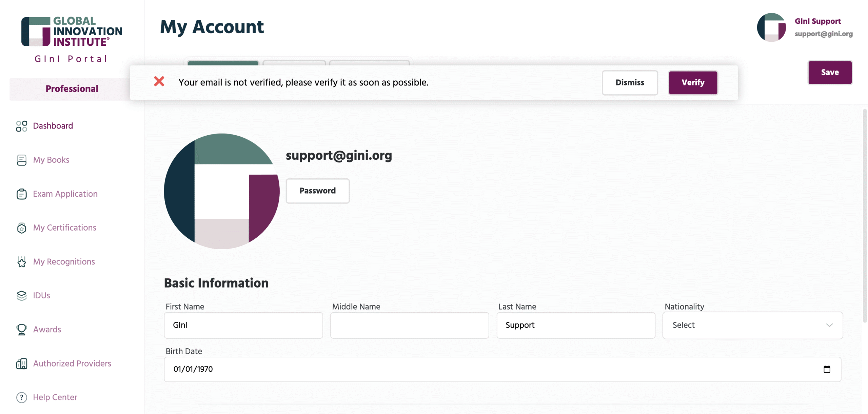This screenshot has height=414, width=868.
Task: Click the First Name field
Action: (x=243, y=325)
